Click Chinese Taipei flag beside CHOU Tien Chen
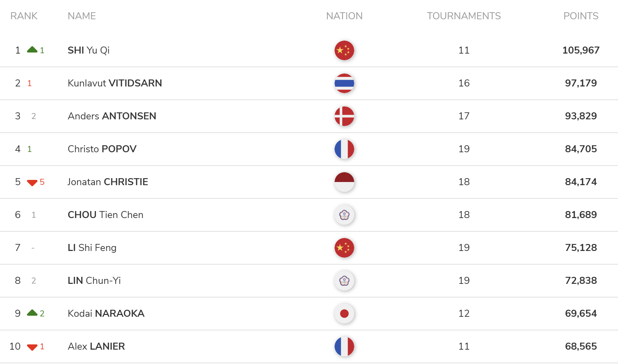 click(344, 215)
